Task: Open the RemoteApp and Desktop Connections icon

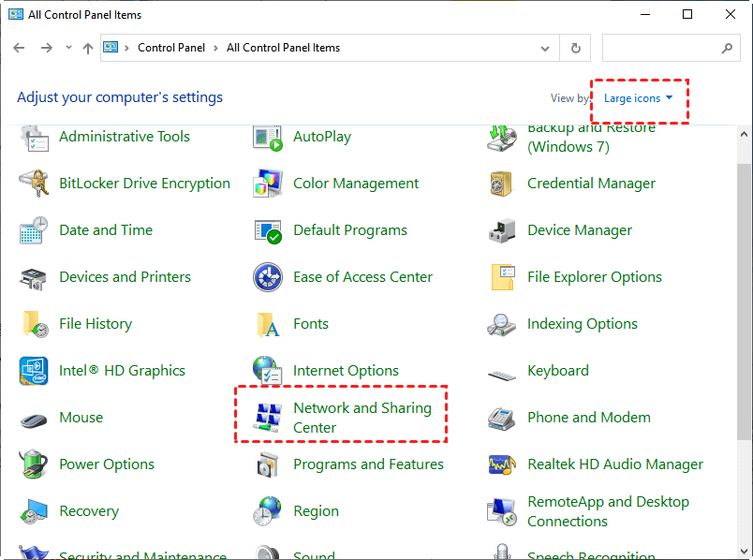Action: [502, 512]
